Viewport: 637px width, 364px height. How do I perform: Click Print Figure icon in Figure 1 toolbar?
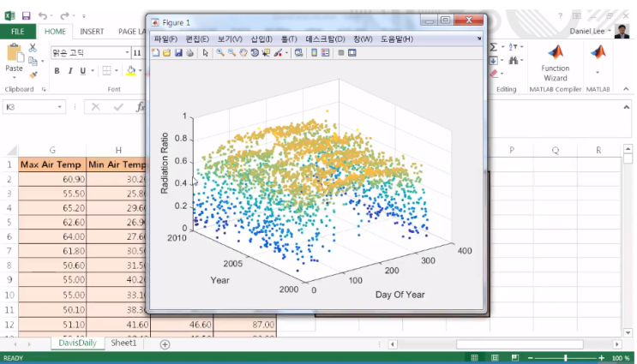(x=189, y=53)
